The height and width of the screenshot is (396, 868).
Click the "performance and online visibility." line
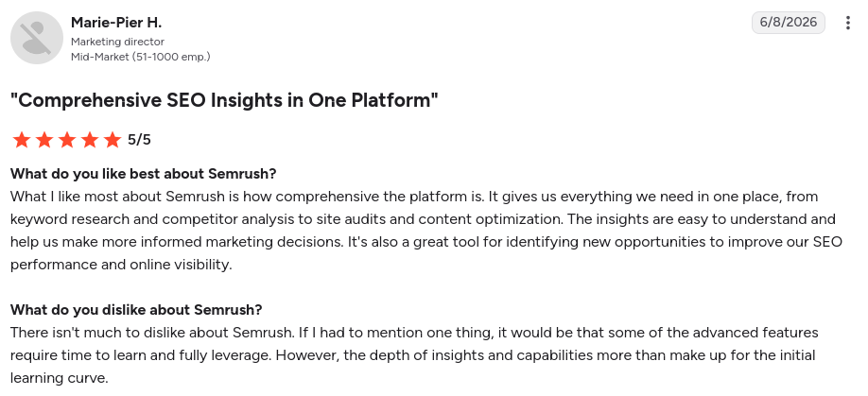click(121, 265)
